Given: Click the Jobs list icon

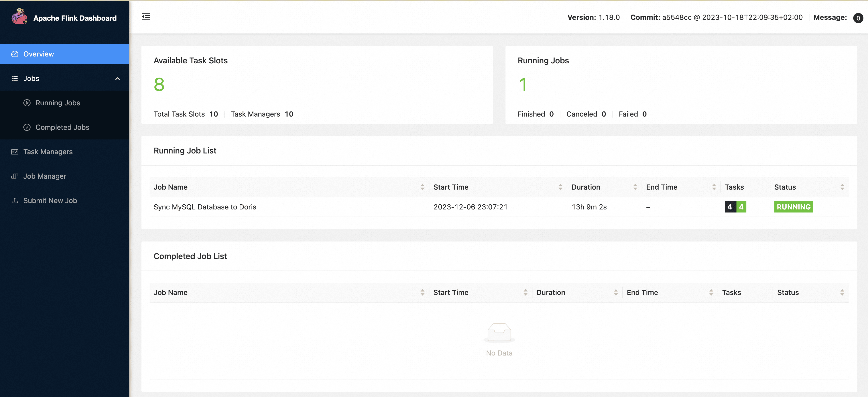Looking at the screenshot, I should [x=15, y=78].
